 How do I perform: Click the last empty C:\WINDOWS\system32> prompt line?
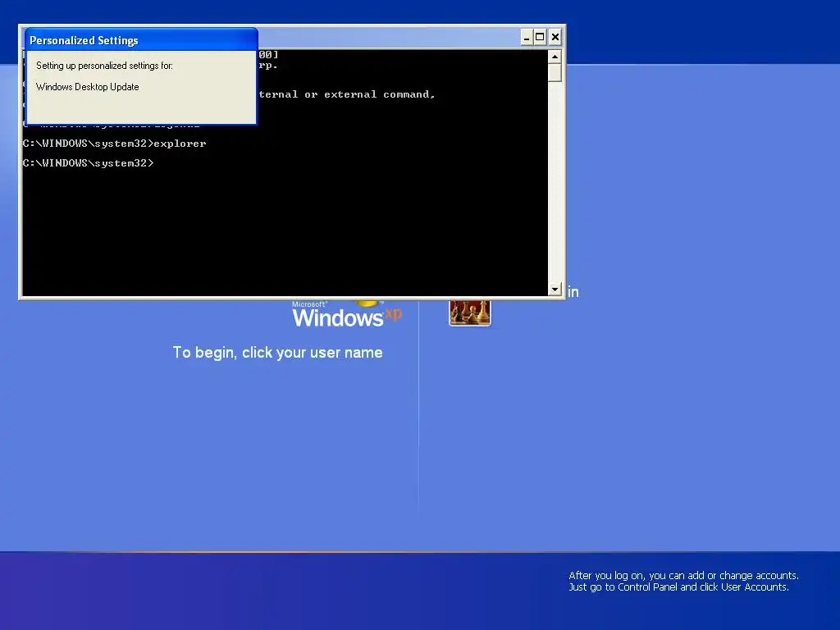pos(89,163)
